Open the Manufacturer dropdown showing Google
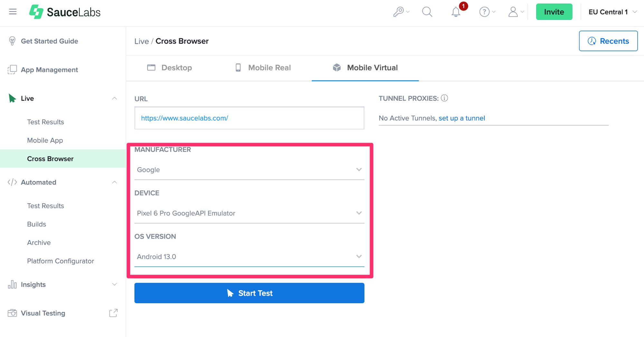Image resolution: width=644 pixels, height=337 pixels. [x=249, y=170]
